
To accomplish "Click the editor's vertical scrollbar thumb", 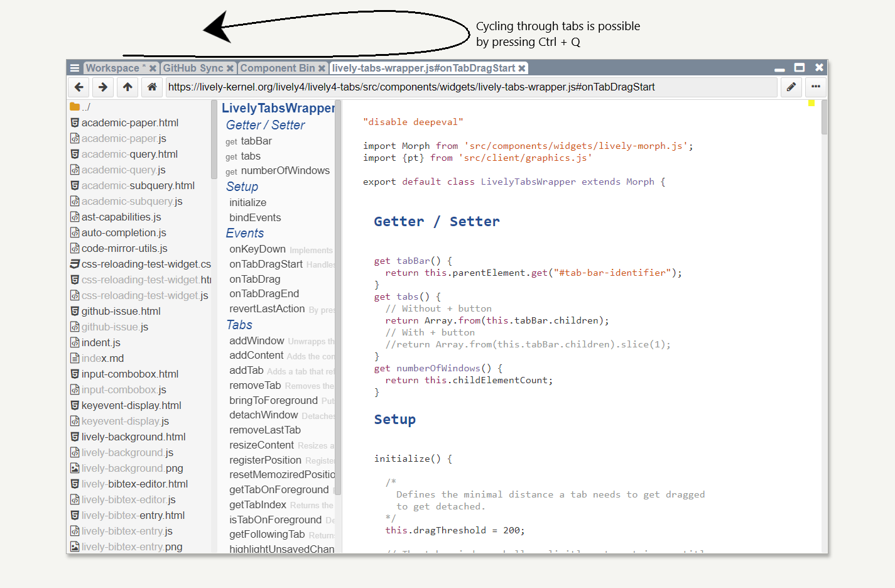I will [824, 117].
